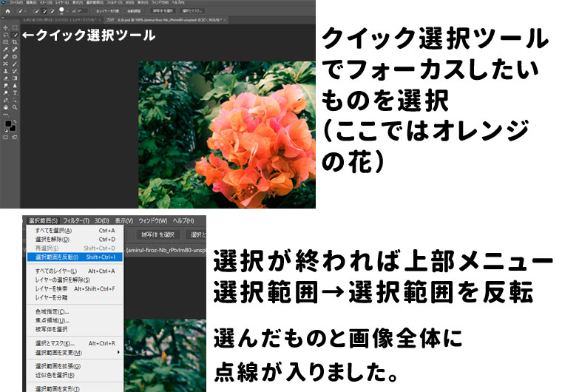Select the Rectangular Marquee tool

[15, 27]
